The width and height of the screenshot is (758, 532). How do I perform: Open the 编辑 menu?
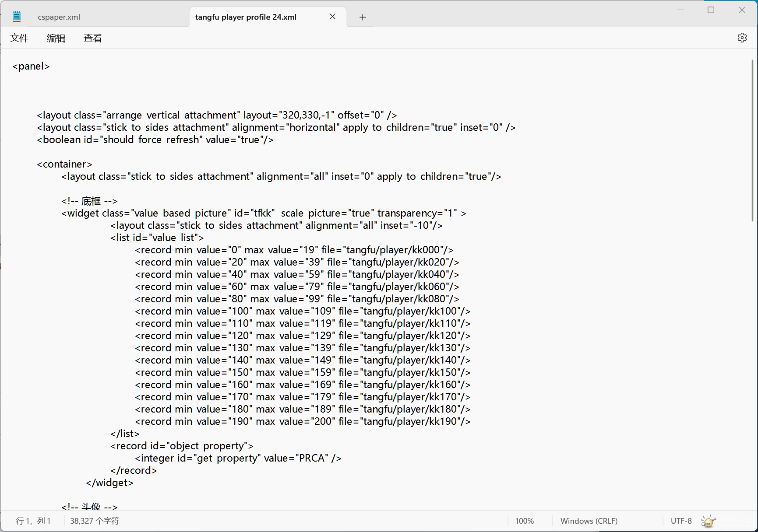tap(56, 38)
